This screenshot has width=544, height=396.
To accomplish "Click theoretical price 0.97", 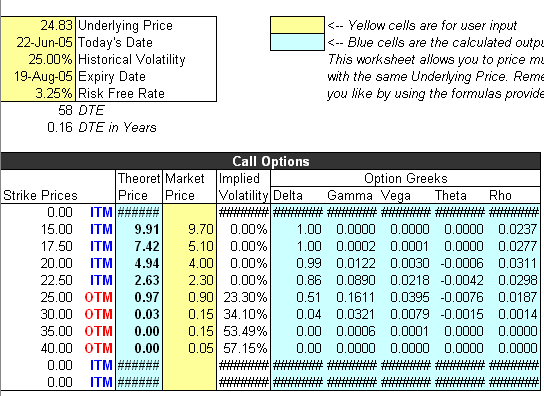I will [147, 297].
